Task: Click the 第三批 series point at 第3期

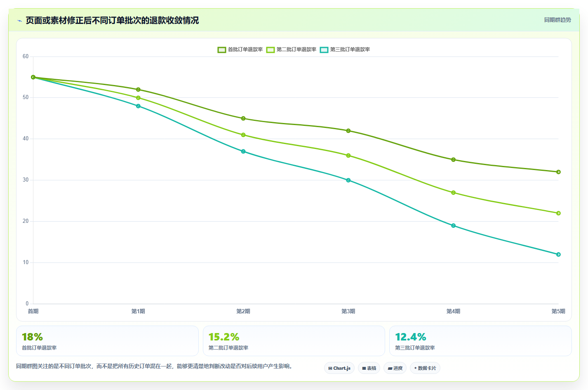Action: point(348,180)
